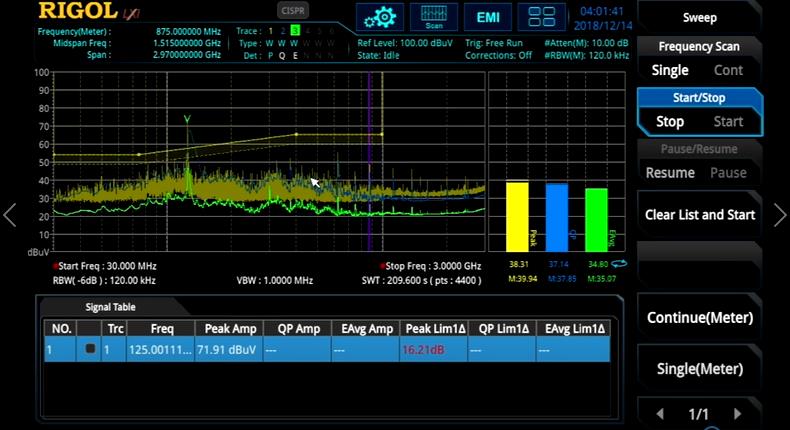Select the Signal Table tab
The image size is (790, 430).
pyautogui.click(x=103, y=307)
